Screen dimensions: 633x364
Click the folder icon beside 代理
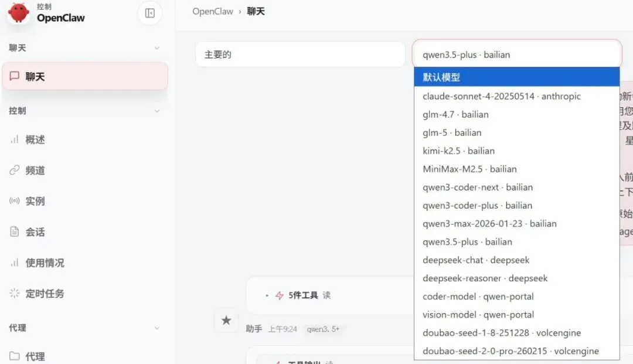15,356
